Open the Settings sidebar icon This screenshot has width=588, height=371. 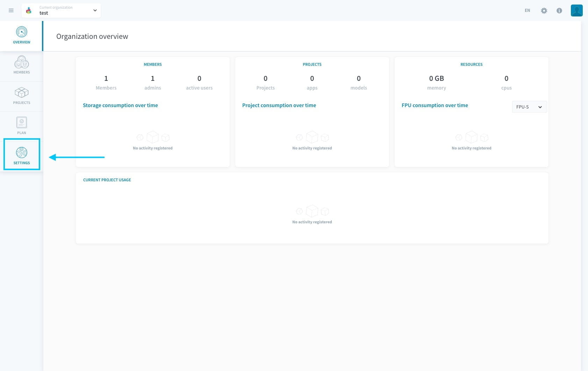click(22, 153)
